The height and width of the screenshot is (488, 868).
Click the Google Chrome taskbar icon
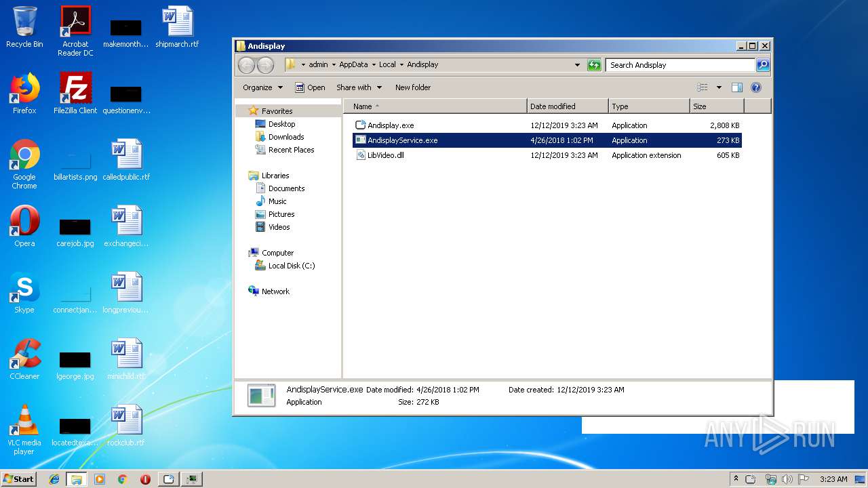tap(122, 479)
